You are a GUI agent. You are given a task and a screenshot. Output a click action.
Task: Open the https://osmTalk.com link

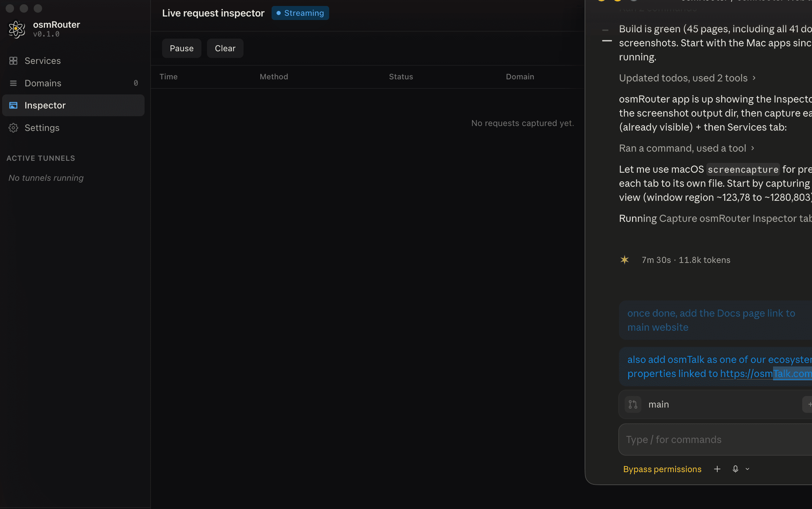click(766, 374)
